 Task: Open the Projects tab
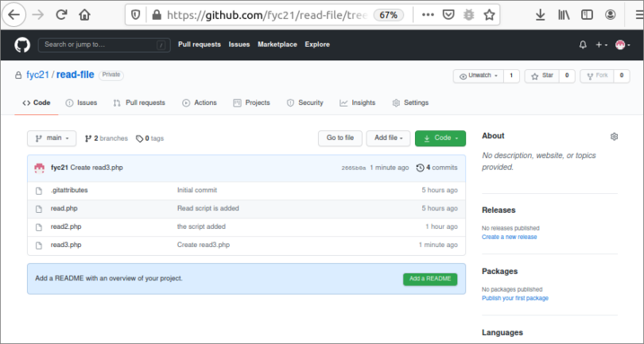pyautogui.click(x=251, y=102)
